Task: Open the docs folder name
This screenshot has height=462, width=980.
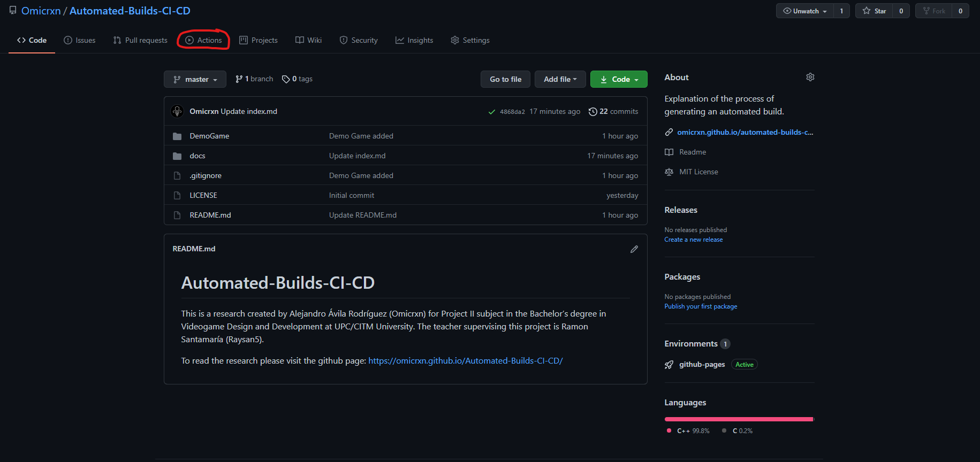Action: [x=197, y=156]
